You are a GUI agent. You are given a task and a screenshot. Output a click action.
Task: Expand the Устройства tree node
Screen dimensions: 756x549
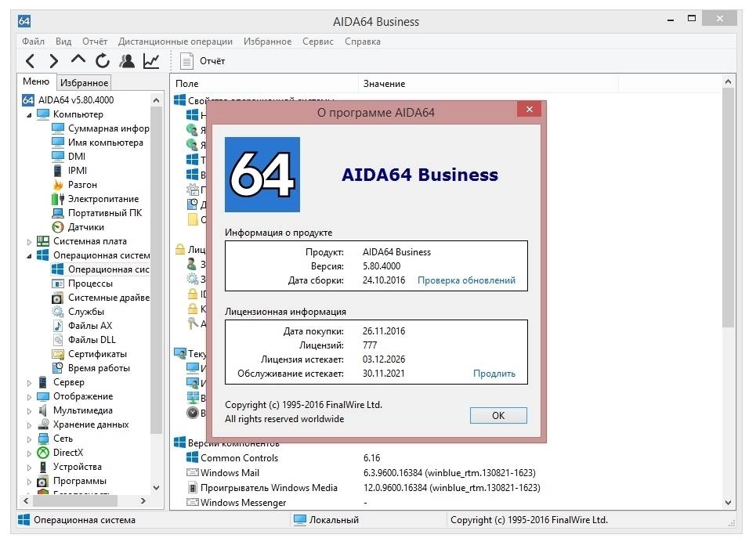[x=29, y=468]
